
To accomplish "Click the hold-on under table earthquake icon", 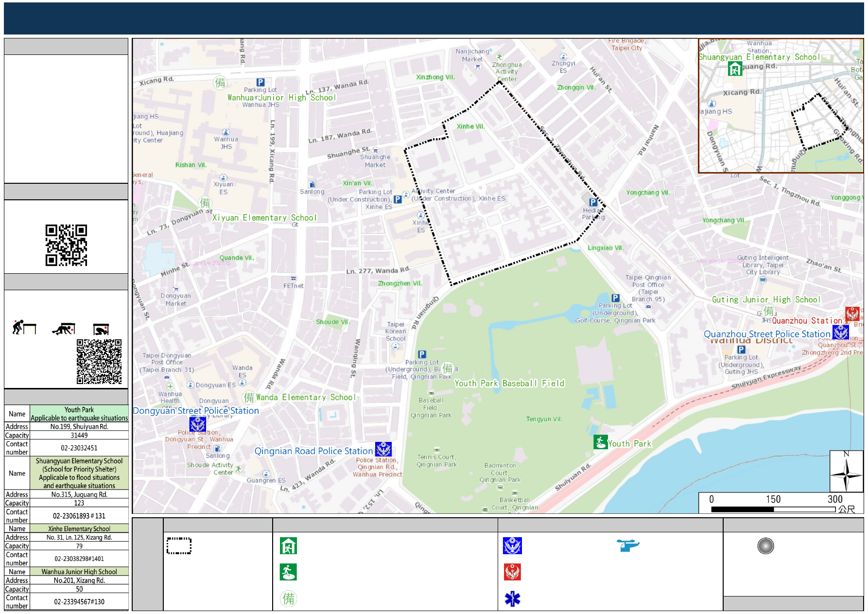I will [101, 330].
